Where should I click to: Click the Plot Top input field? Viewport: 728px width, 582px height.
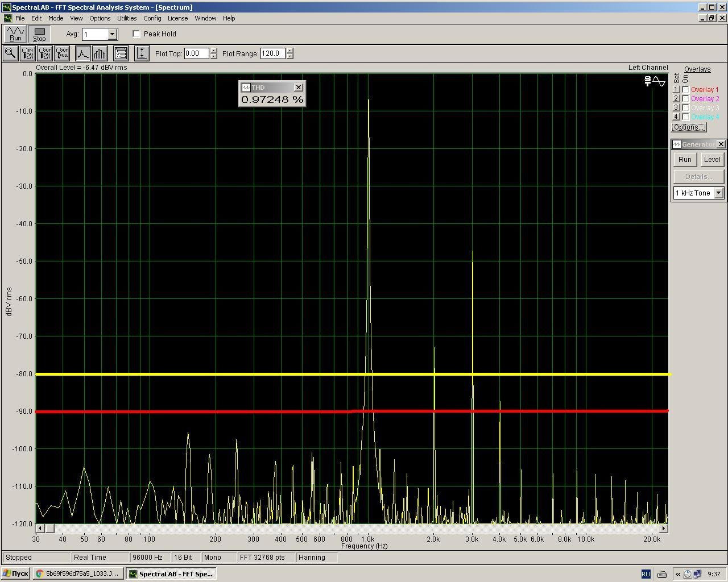click(x=196, y=53)
